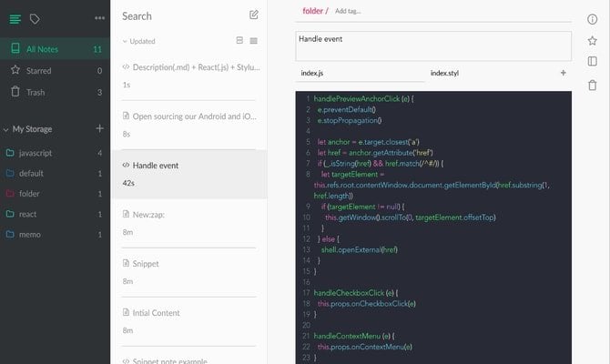Move note to trash icon
The height and width of the screenshot is (364, 610).
click(x=592, y=85)
